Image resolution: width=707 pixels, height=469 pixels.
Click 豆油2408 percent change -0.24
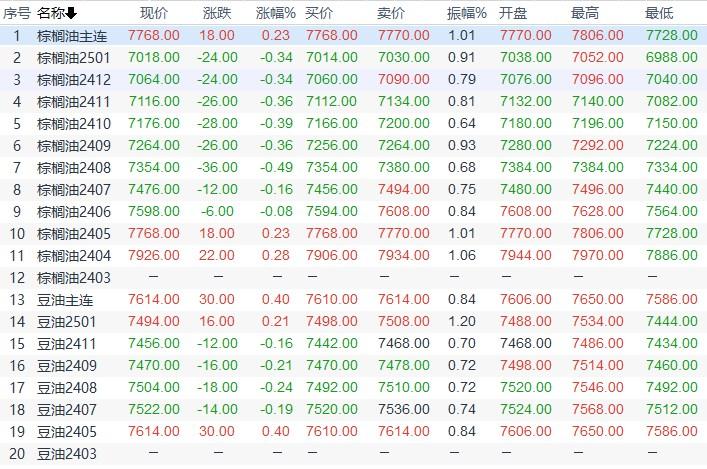coord(276,387)
